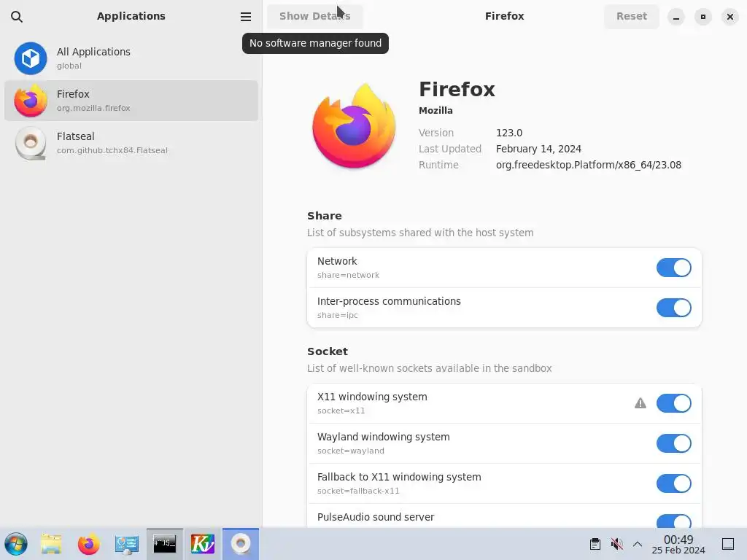
Task: Minimize the Flatseal window
Action: (x=676, y=17)
